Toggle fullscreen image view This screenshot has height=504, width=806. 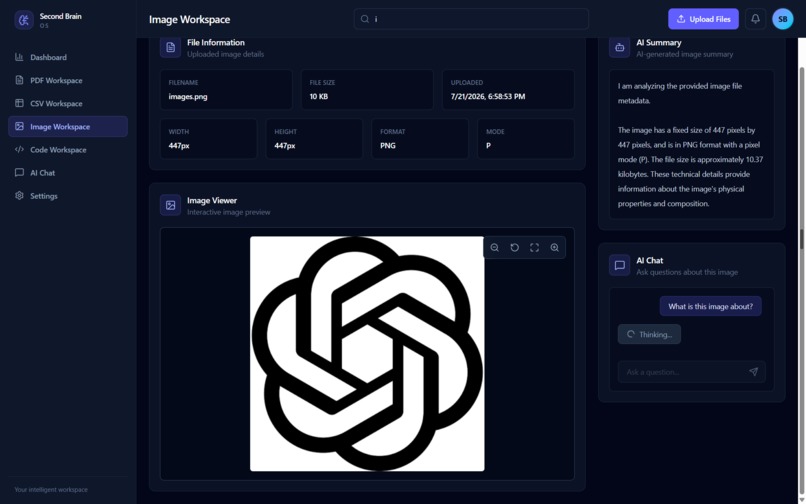coord(535,247)
